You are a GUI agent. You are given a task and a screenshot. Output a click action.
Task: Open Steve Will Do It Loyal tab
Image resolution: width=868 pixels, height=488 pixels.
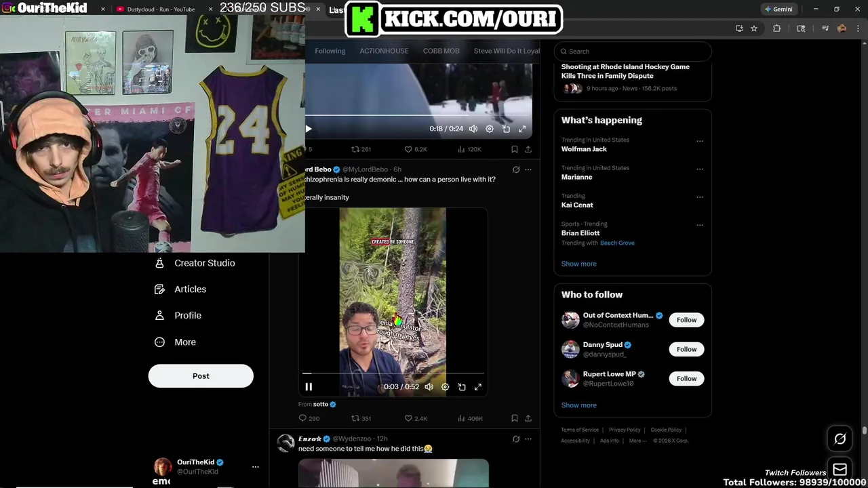(x=507, y=51)
